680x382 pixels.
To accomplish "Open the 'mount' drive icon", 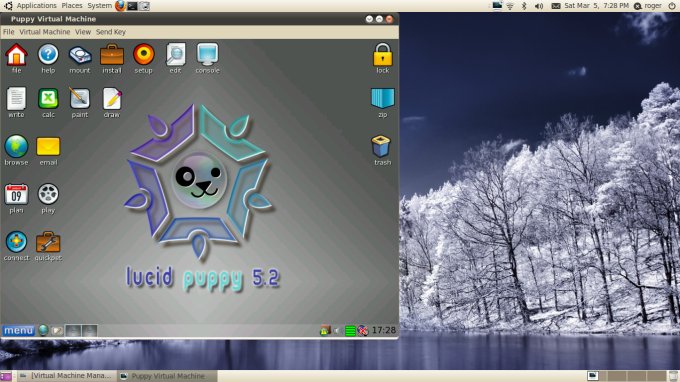I will pyautogui.click(x=80, y=55).
